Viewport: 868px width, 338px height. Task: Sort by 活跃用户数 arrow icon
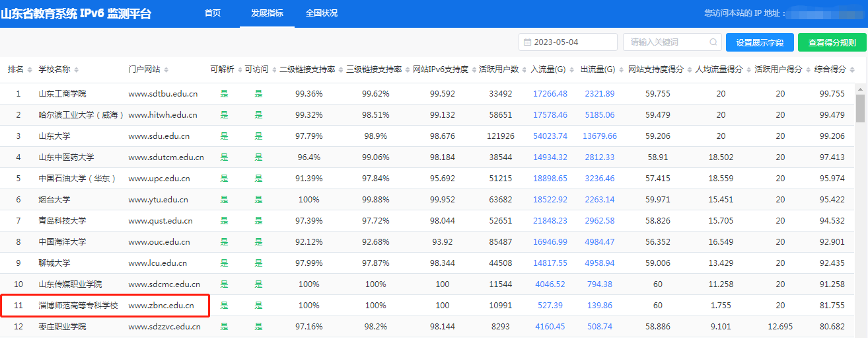(x=524, y=69)
